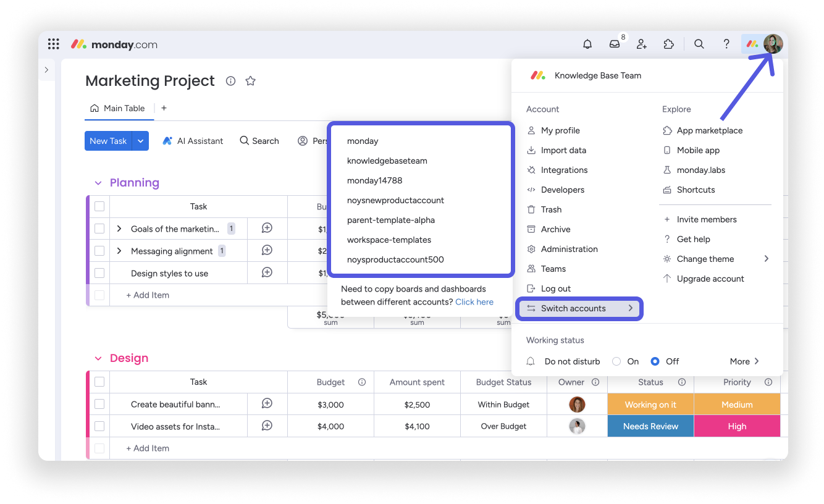Image resolution: width=824 pixels, height=504 pixels.
Task: Click the Marketing Project board title
Action: 150,81
